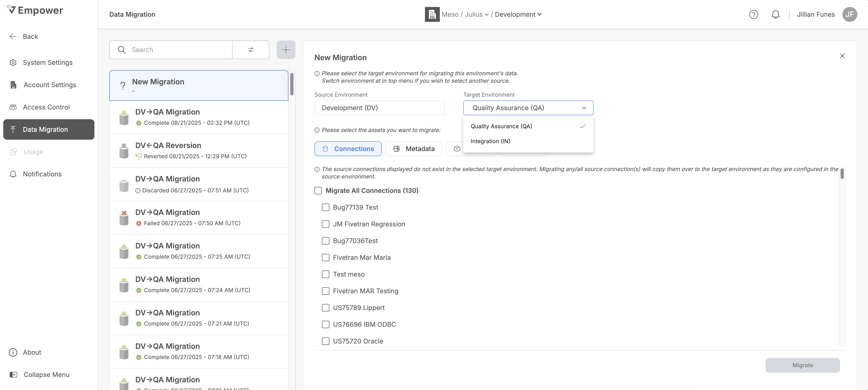Click the organization building icon
This screenshot has height=390, width=868.
coord(432,14)
